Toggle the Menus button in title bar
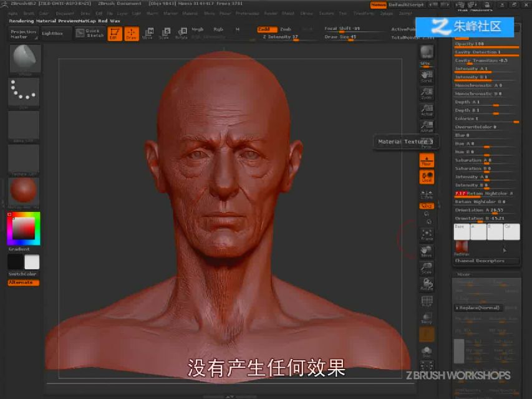Image resolution: width=532 pixels, height=399 pixels. (379, 5)
